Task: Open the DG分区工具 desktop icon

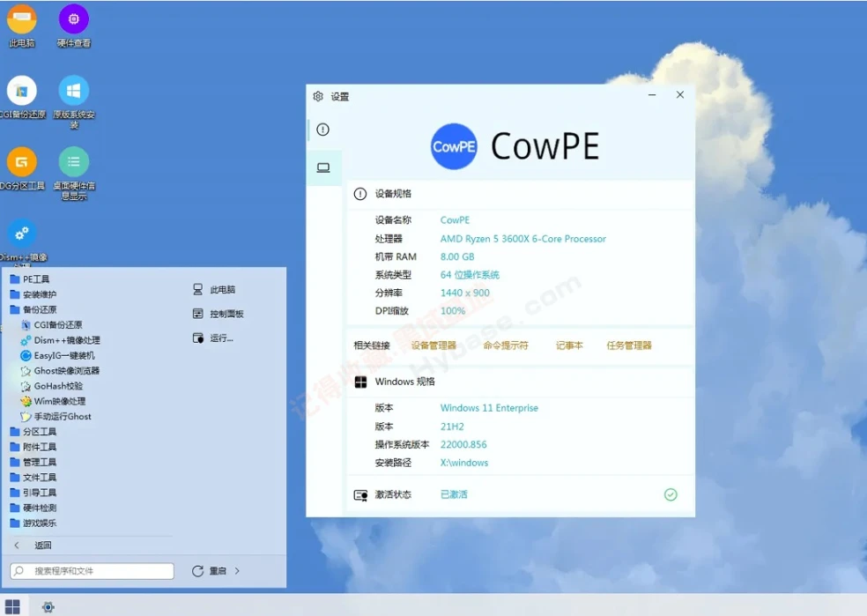Action: 22,162
